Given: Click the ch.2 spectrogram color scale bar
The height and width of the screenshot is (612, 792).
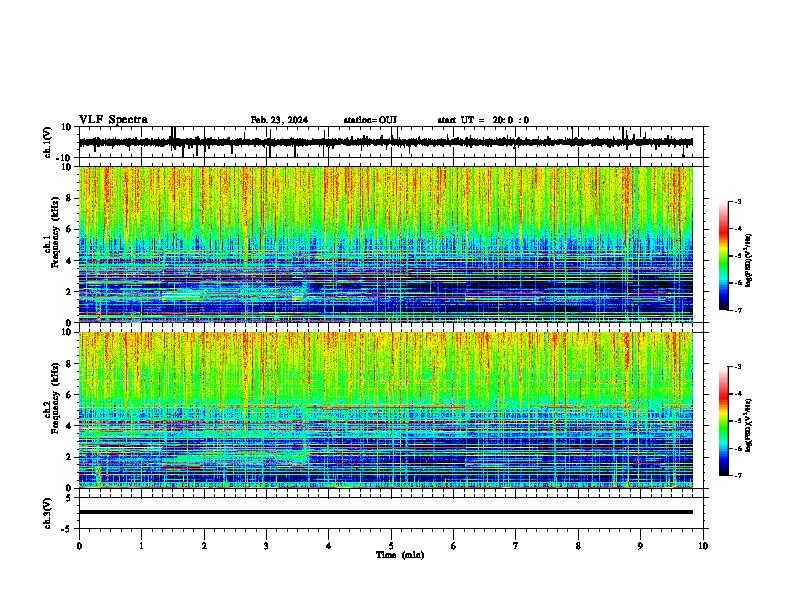Looking at the screenshot, I should tap(723, 421).
